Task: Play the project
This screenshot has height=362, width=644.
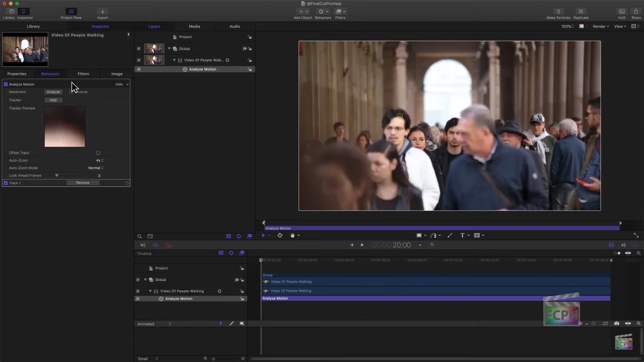Action: (x=362, y=245)
